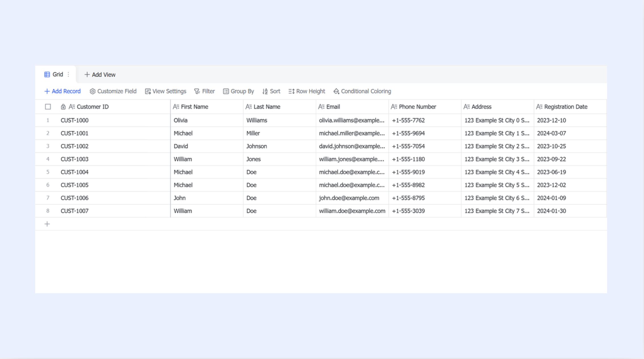Click the First Name column header
This screenshot has width=644, height=359.
(207, 107)
